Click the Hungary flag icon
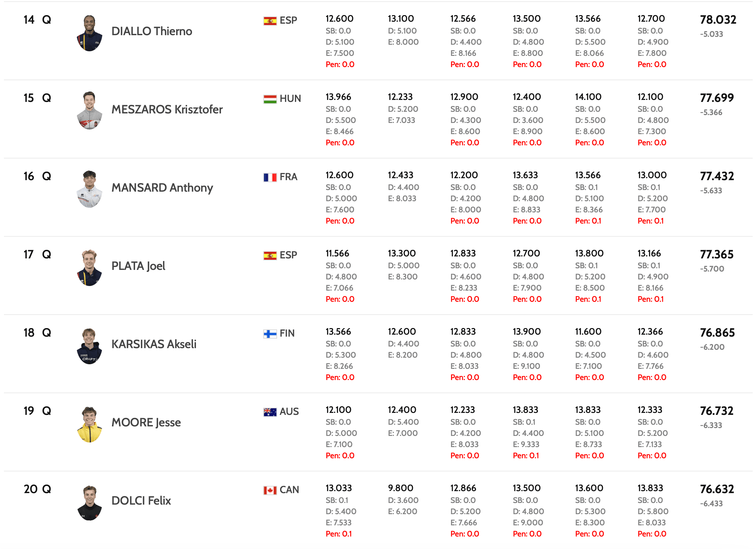 point(270,99)
